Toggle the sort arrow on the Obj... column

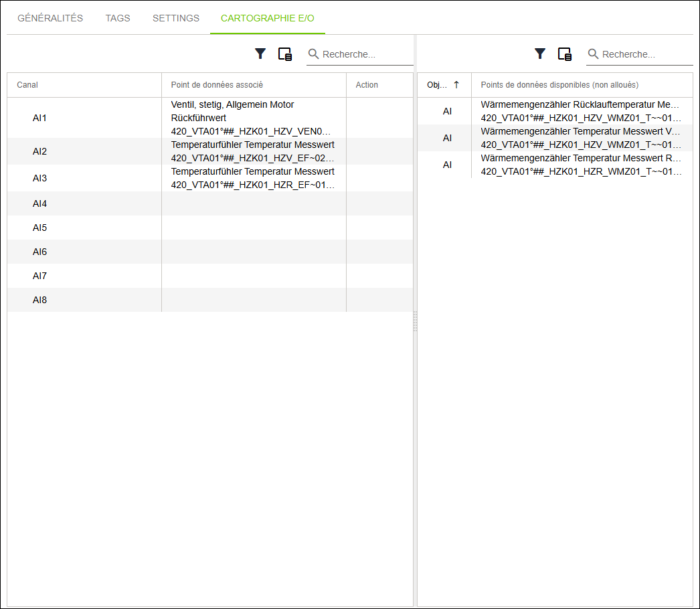(456, 85)
